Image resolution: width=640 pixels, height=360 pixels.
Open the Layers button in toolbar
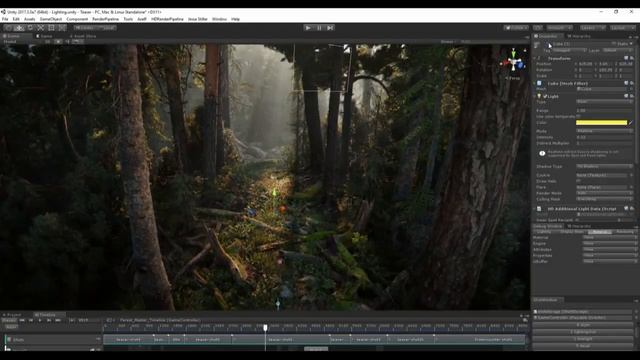coord(593,28)
